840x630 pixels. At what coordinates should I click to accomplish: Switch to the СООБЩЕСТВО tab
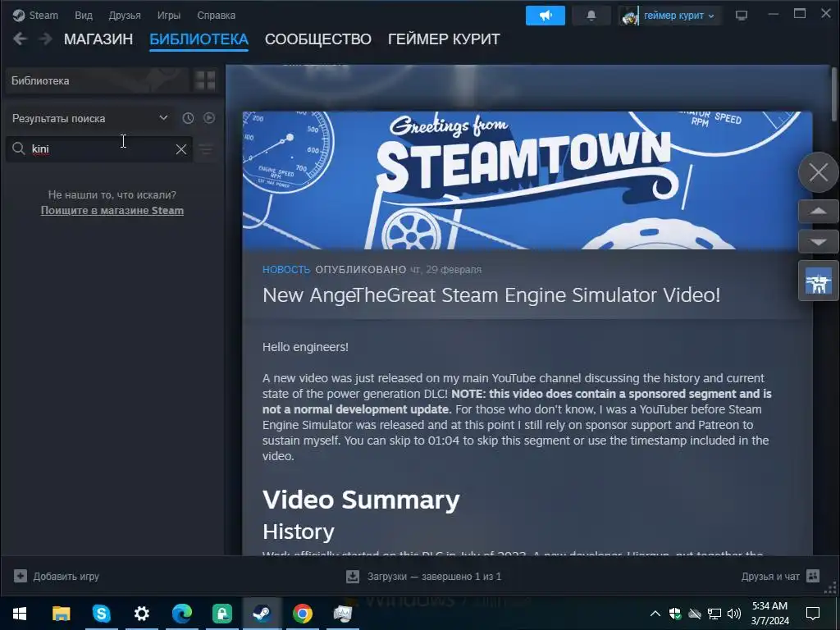(x=317, y=39)
